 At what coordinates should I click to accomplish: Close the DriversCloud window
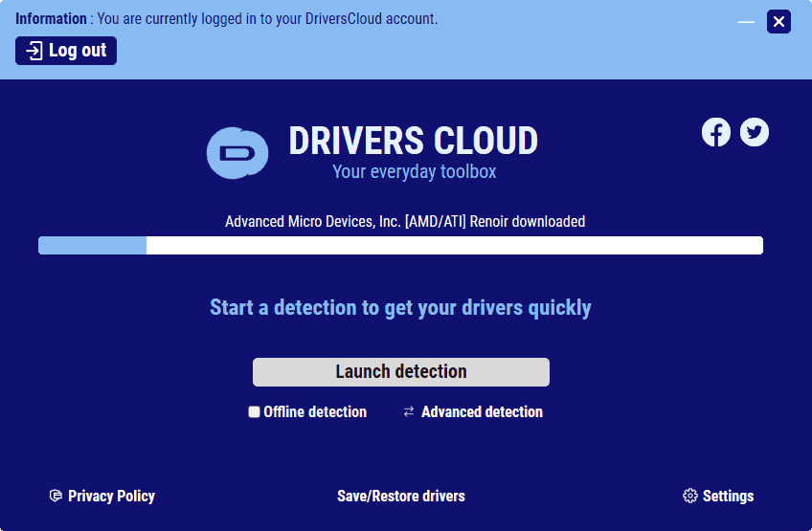click(x=778, y=22)
